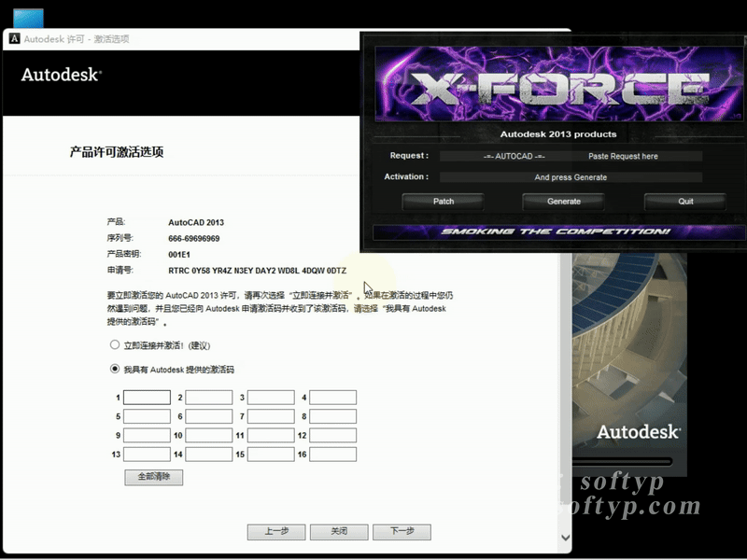Click activation code field 7
747x560 pixels.
click(271, 416)
